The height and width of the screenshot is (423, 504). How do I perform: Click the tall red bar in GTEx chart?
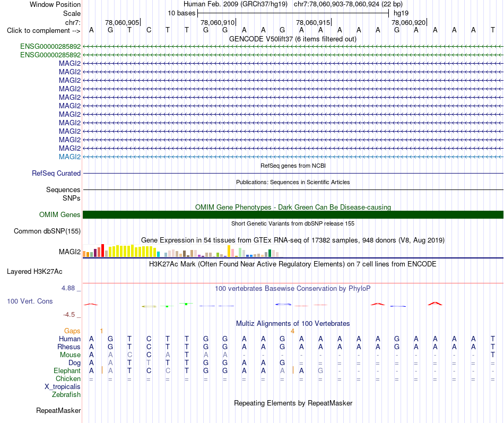pos(102,251)
